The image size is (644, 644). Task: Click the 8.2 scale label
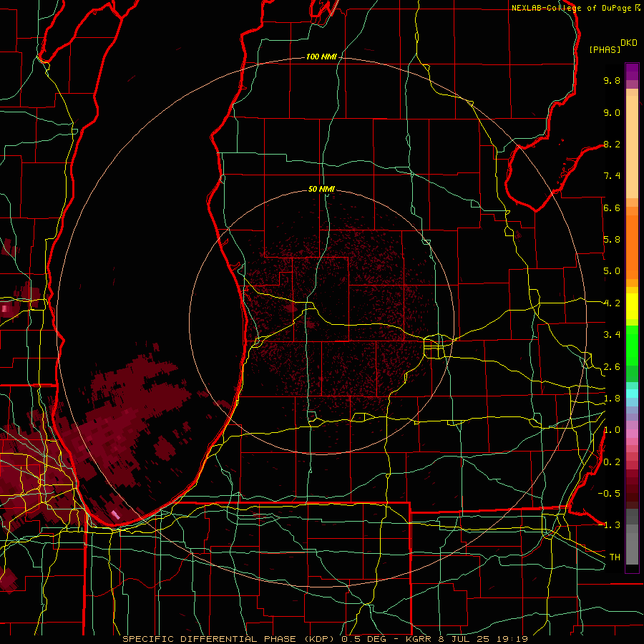pos(612,144)
